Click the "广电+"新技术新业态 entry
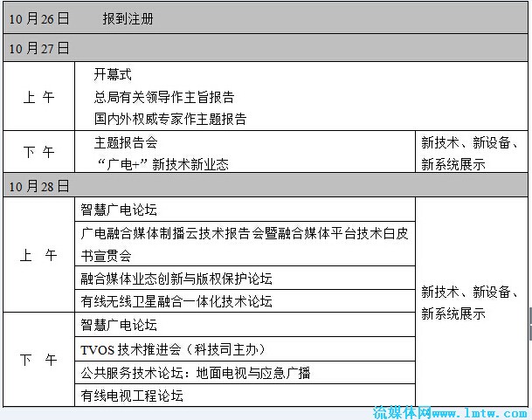Screen dimensions: 532x420 pos(162,163)
